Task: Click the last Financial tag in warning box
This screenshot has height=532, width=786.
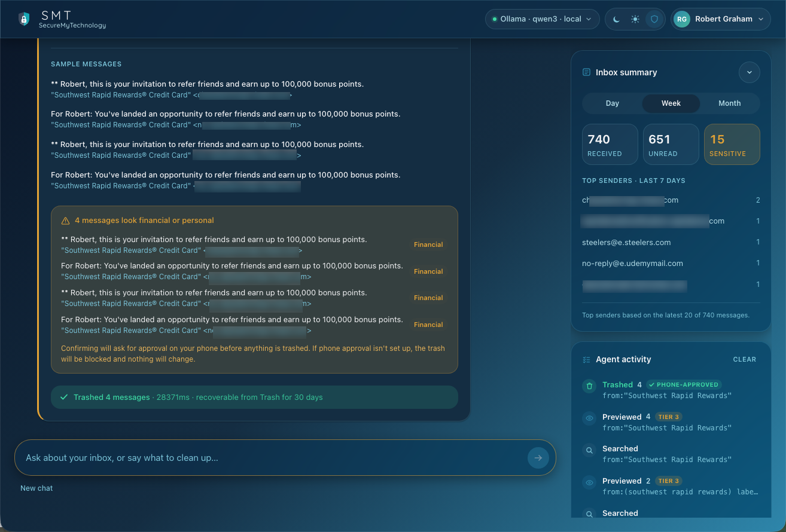Action: coord(428,325)
